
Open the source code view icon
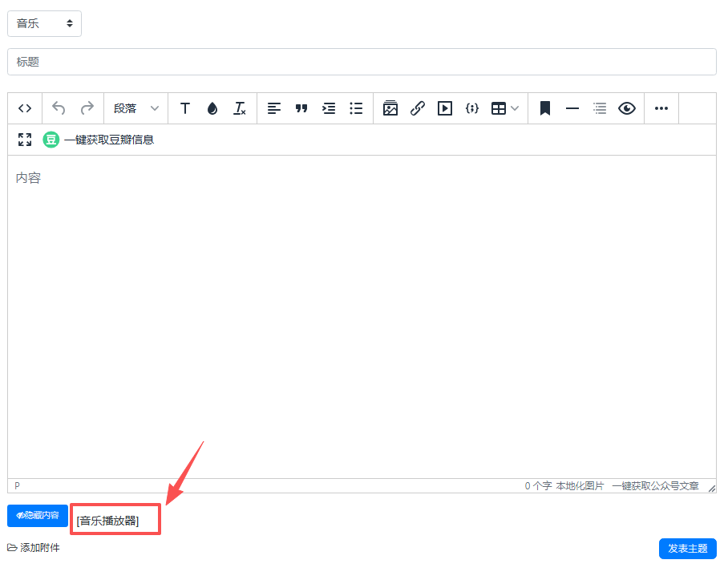pyautogui.click(x=25, y=108)
